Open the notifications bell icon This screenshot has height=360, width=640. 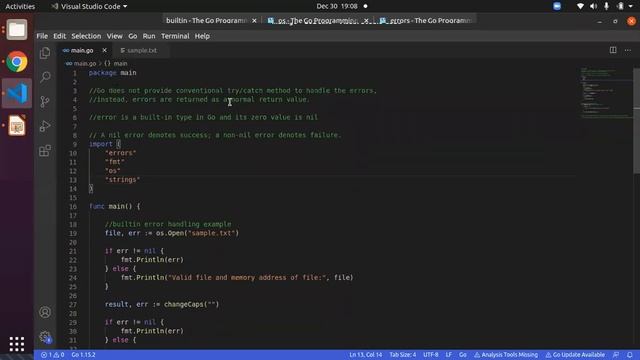[630, 355]
